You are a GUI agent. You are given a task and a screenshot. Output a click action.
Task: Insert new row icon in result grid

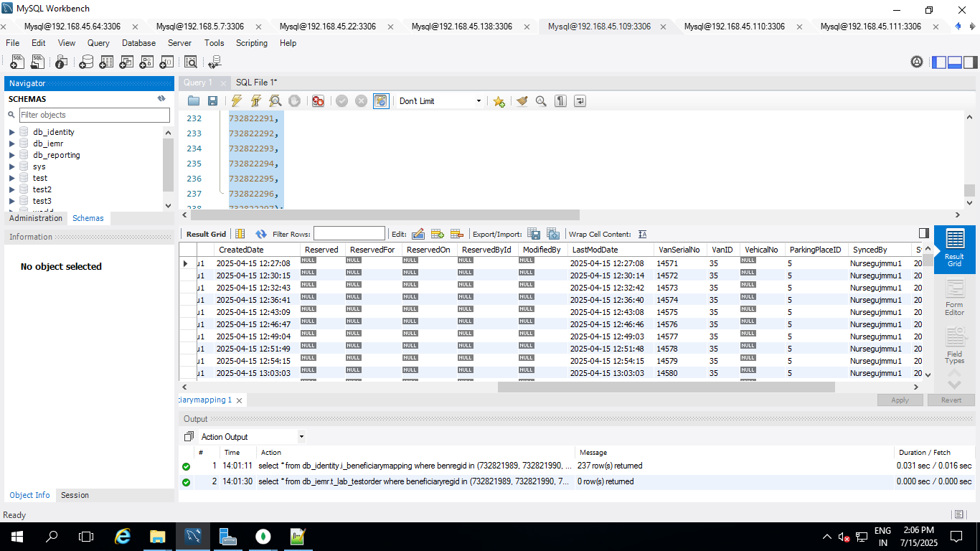(438, 234)
